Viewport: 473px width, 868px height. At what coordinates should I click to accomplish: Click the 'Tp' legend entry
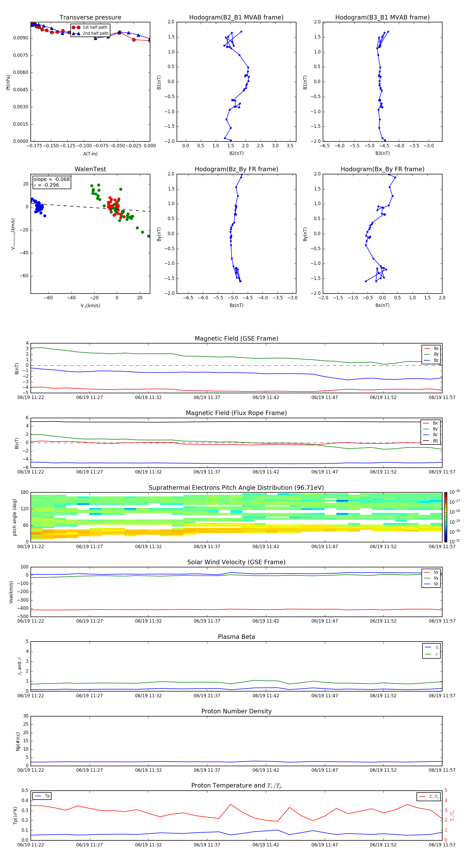tap(42, 796)
